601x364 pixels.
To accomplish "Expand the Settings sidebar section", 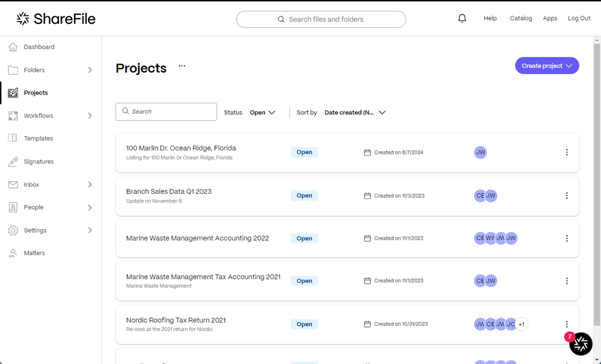I will point(90,230).
